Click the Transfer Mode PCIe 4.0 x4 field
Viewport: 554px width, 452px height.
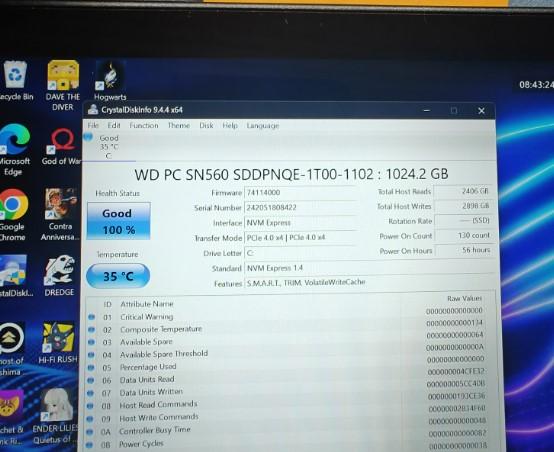[x=300, y=237]
